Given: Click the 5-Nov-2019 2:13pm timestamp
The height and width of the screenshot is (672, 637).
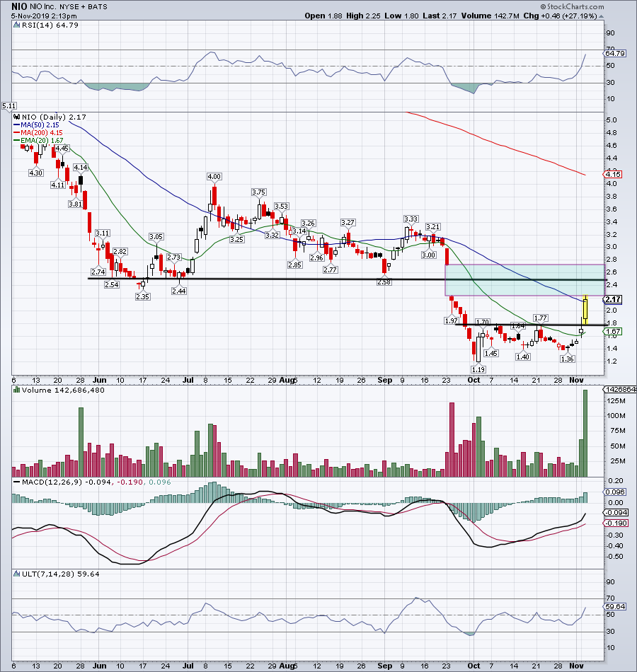Looking at the screenshot, I should click(44, 16).
